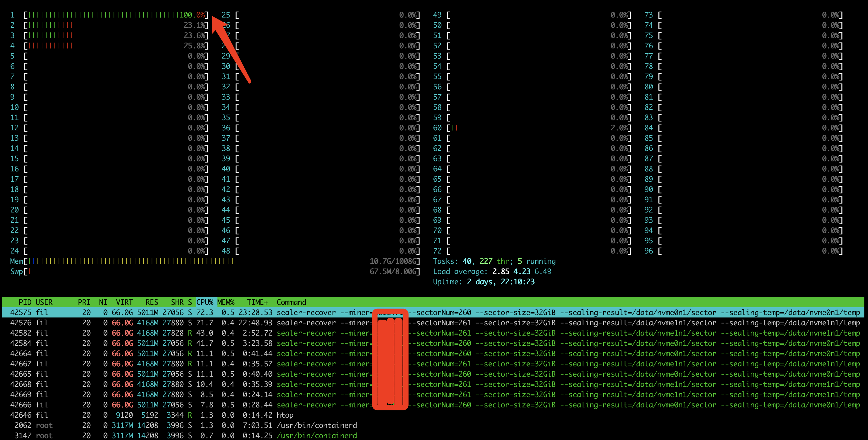Click CPU 36 meter label

(x=226, y=128)
